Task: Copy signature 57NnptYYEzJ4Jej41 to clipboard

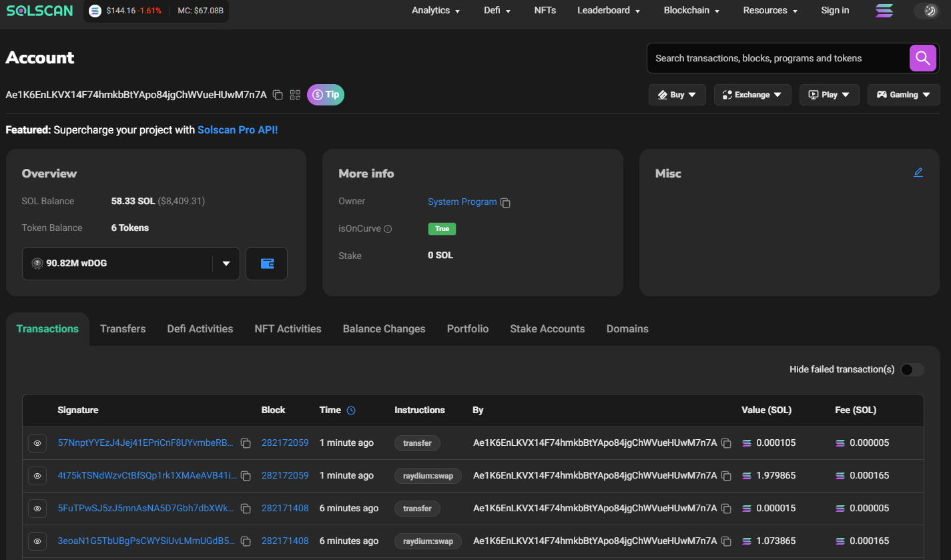Action: pos(246,443)
